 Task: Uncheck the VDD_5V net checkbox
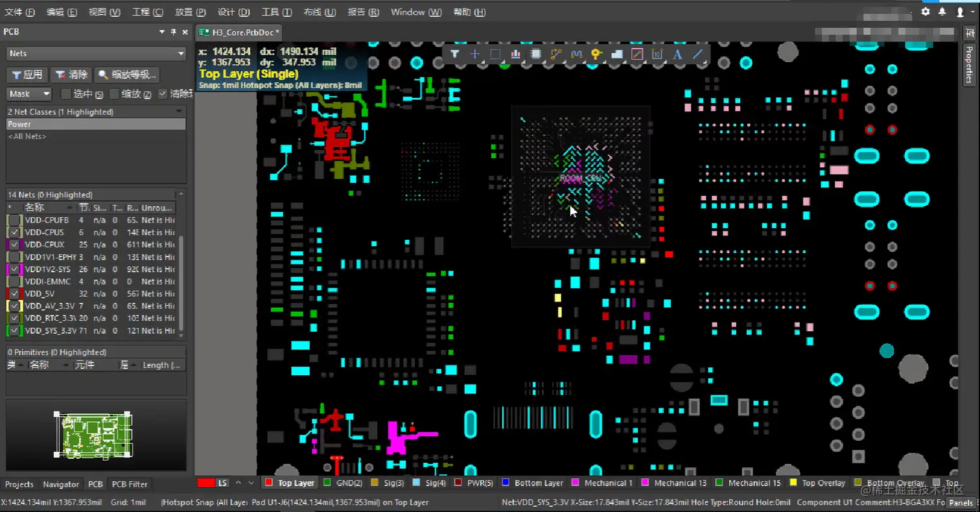pos(15,294)
